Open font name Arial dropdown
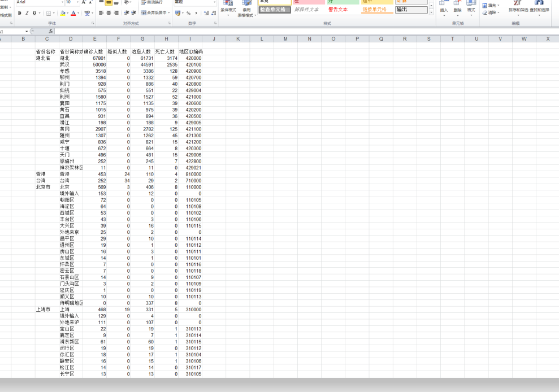 point(62,2)
